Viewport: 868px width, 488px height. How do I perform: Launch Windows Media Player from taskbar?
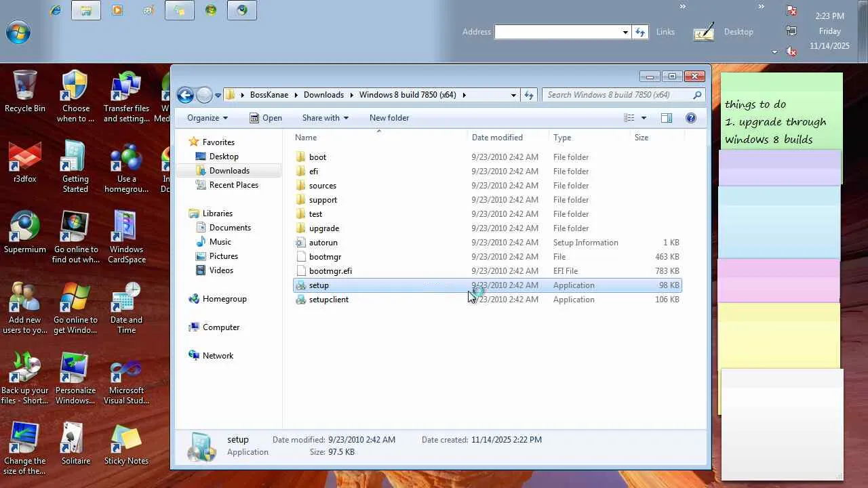point(117,10)
